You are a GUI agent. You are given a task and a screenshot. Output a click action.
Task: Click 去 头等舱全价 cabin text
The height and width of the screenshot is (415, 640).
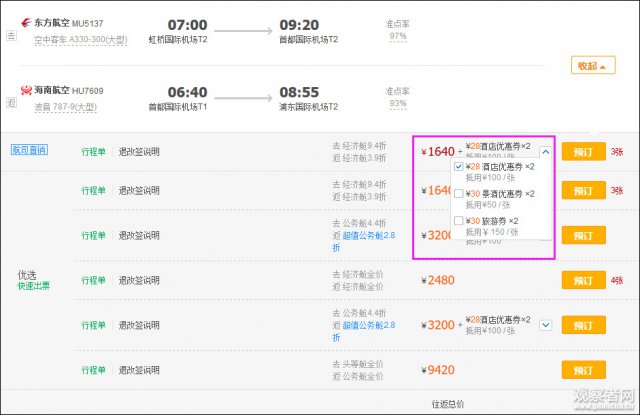pyautogui.click(x=358, y=364)
